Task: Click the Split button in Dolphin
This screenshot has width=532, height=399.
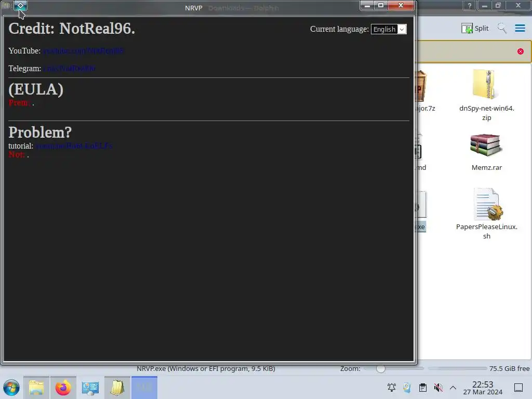Action: [475, 28]
